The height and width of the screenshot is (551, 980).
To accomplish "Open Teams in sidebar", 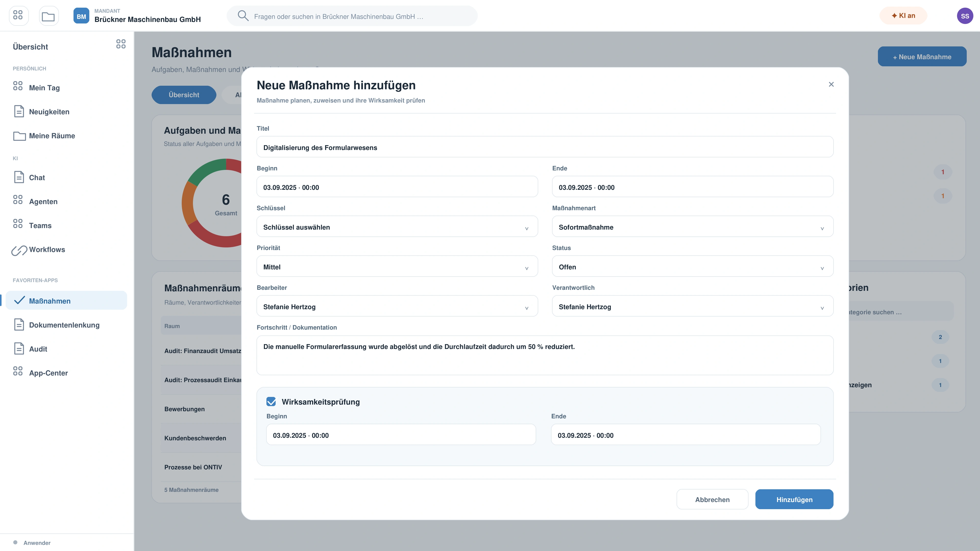I will (x=67, y=226).
